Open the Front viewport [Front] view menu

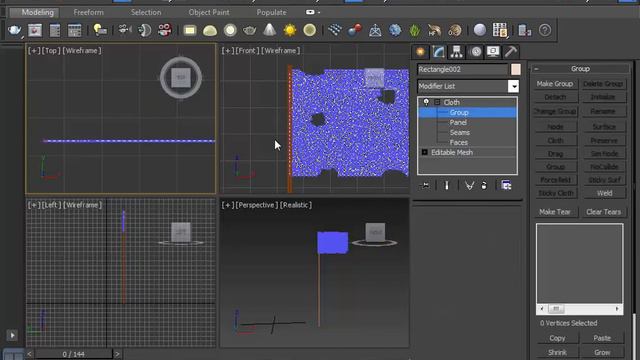pos(247,51)
